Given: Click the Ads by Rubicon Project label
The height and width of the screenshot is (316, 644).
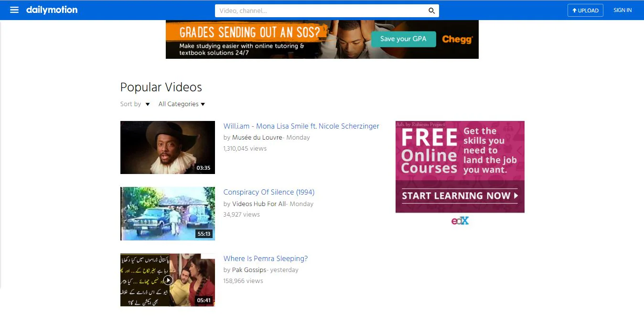Looking at the screenshot, I should tap(420, 124).
